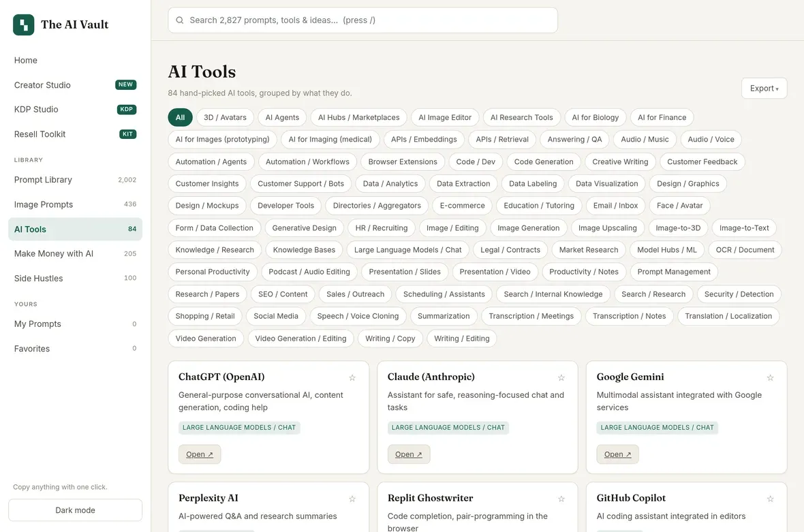Click the KIT badge beside Resell Toolkit
Screen dimensions: 804x532
coord(127,134)
